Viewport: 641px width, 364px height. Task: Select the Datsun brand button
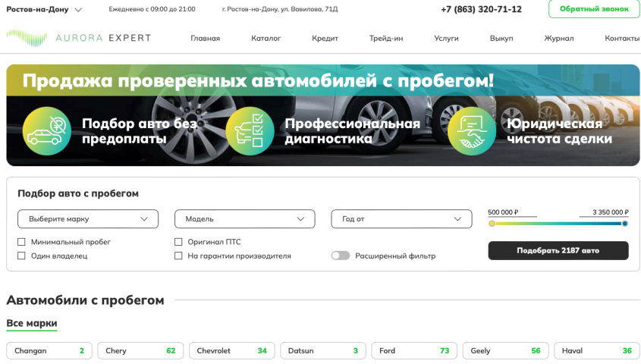[x=323, y=351]
